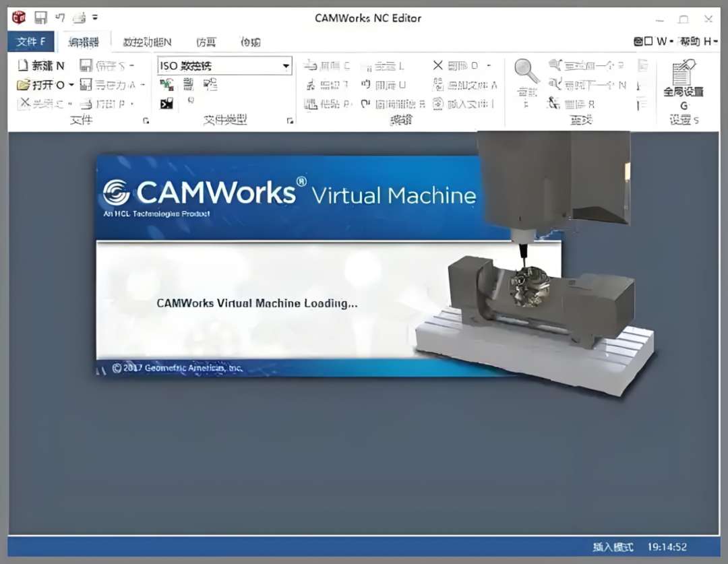Click the colored file-type icon below the ISO box
Image resolution: width=728 pixels, height=564 pixels.
166,84
